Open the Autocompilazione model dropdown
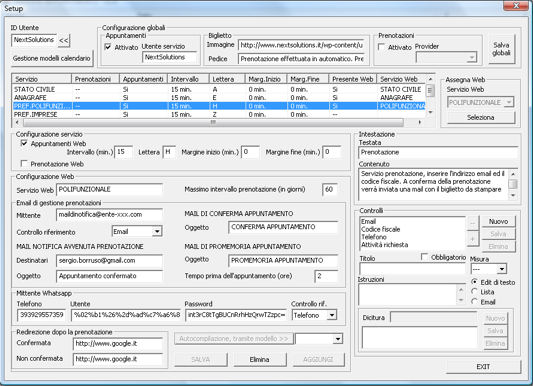The image size is (533, 386). pos(338,339)
